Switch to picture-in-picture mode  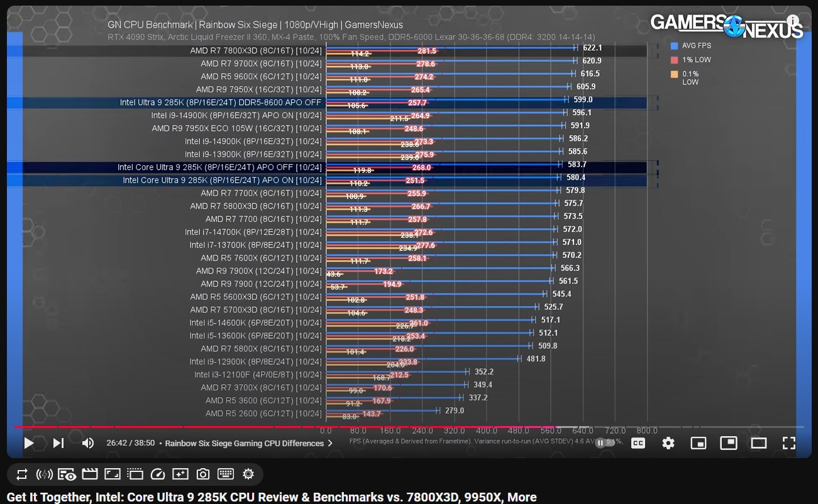[729, 443]
